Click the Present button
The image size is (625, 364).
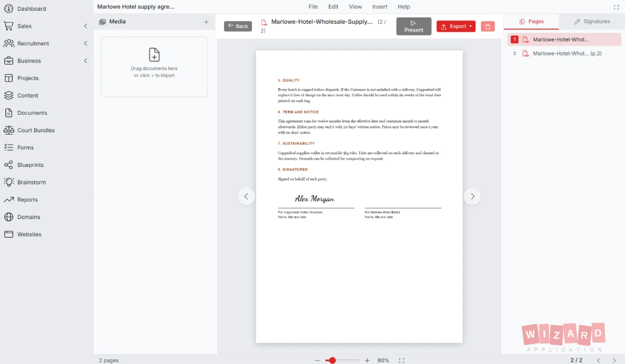(x=414, y=26)
